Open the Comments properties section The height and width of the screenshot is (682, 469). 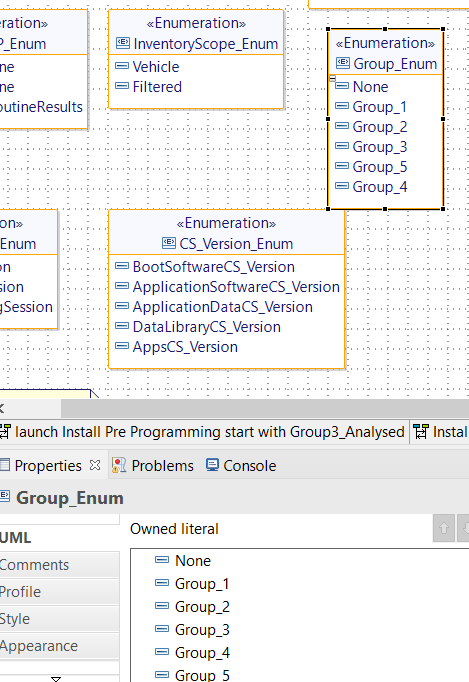[59, 565]
